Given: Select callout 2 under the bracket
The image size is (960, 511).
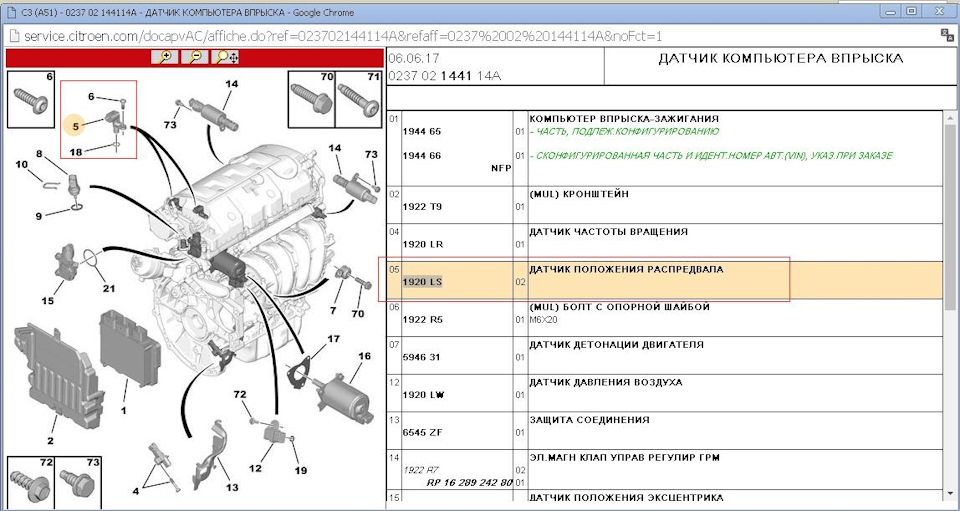Looking at the screenshot, I should click(x=50, y=441).
